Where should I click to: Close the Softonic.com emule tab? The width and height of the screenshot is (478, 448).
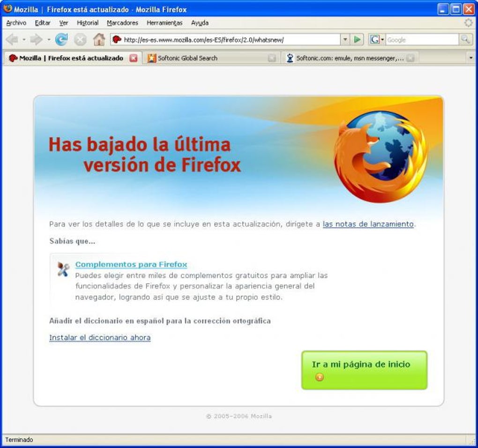point(411,58)
